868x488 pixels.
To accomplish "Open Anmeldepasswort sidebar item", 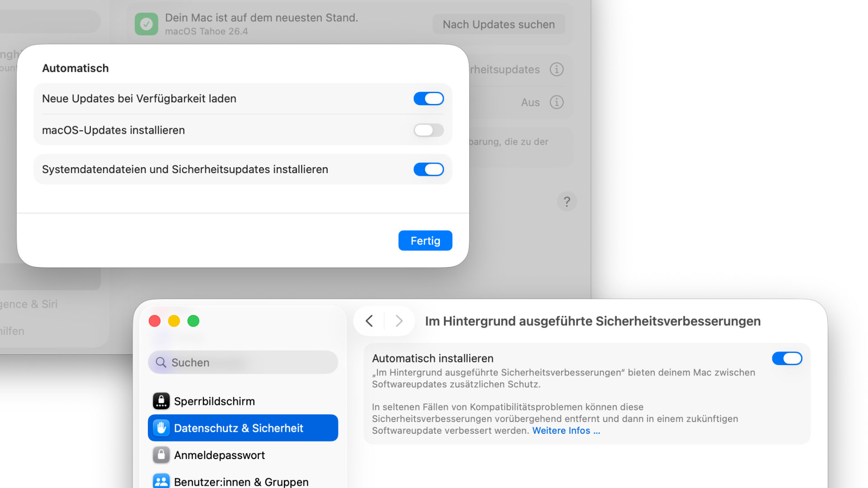I will point(219,455).
